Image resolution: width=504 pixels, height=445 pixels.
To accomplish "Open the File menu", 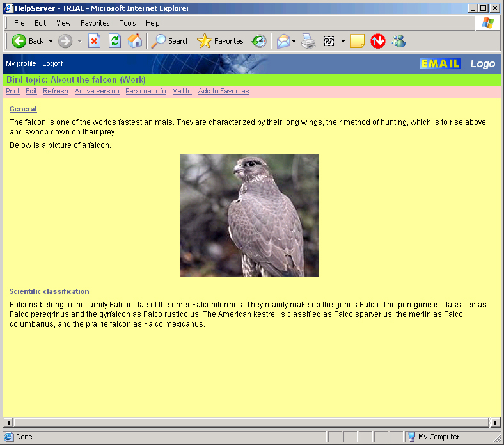I will coord(19,23).
